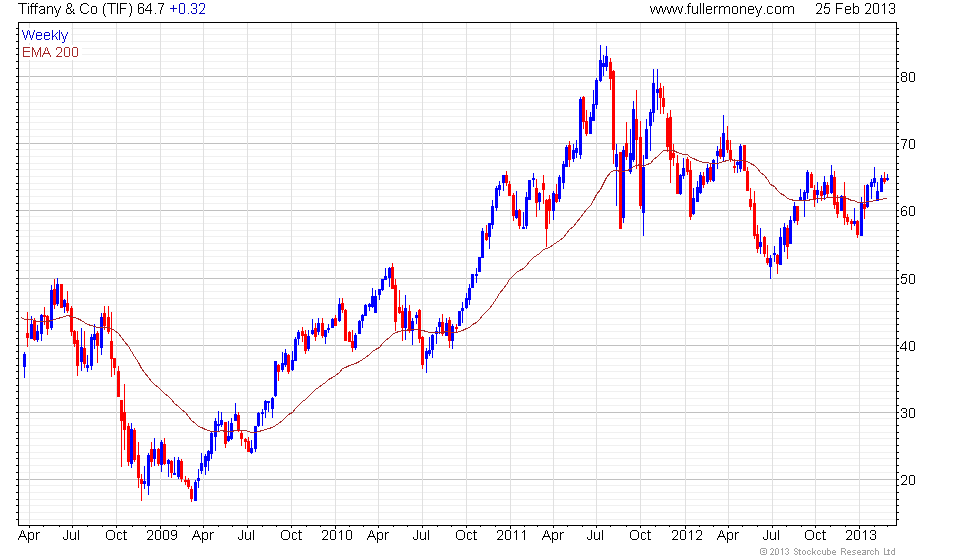Viewport: 980px width, 560px height.
Task: Click the 'Weekly' label in the chart
Action: click(x=45, y=36)
